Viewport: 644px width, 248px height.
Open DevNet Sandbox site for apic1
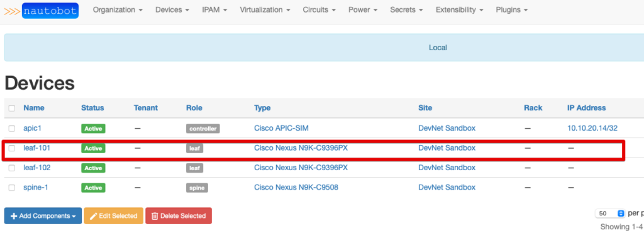click(x=447, y=128)
